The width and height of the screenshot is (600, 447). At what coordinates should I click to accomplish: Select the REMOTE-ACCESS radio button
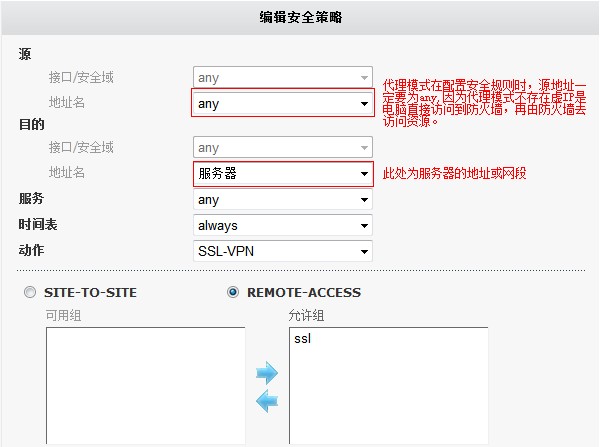point(233,292)
